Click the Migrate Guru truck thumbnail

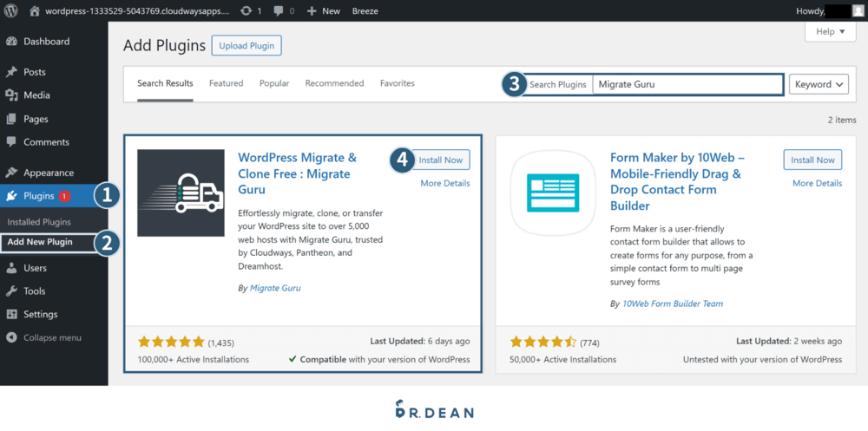[x=181, y=193]
